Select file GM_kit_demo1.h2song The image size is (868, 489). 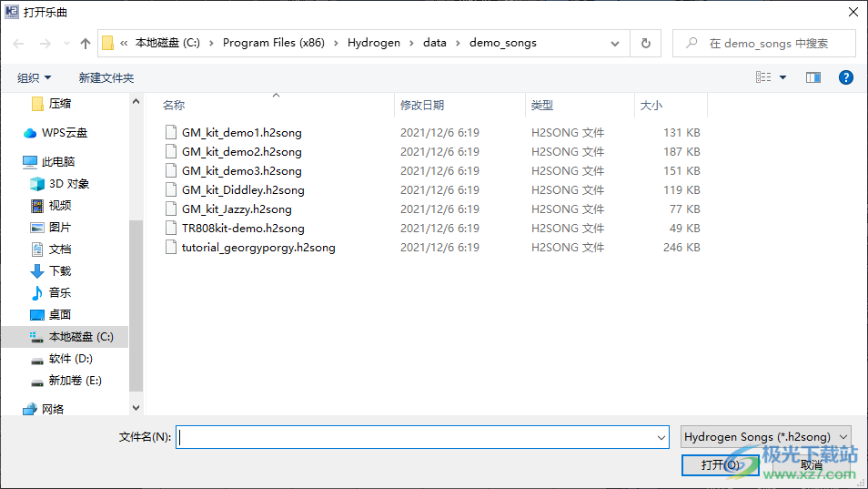point(242,132)
